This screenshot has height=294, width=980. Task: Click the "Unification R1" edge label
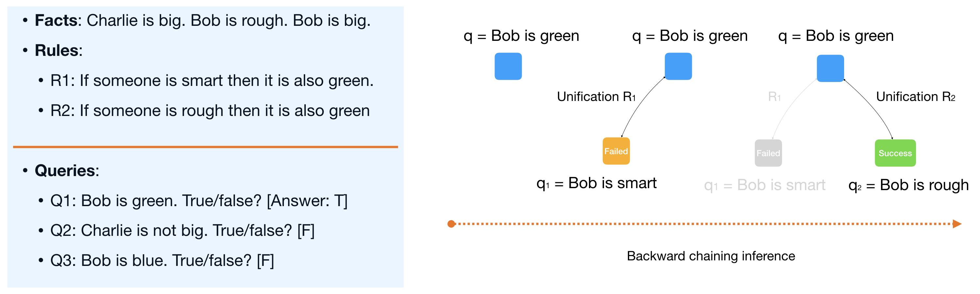[x=596, y=97]
